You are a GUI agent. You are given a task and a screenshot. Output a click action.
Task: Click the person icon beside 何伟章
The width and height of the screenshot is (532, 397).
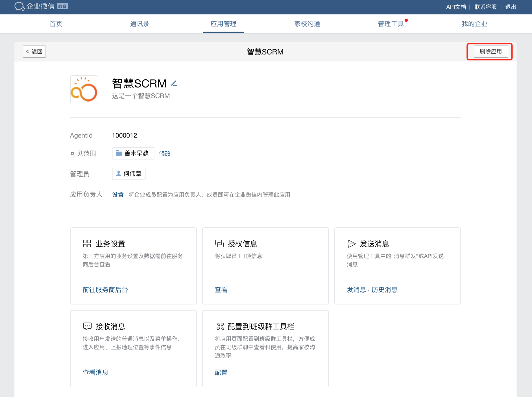point(119,174)
